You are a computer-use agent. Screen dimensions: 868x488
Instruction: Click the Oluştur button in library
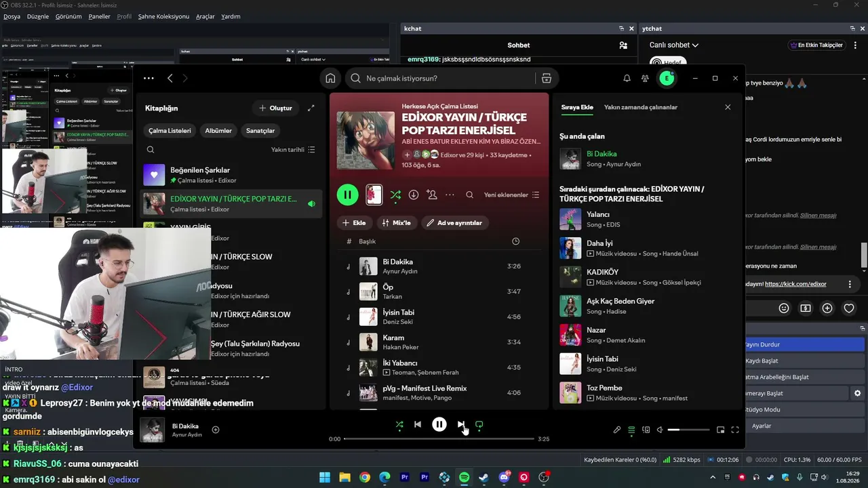click(x=275, y=108)
